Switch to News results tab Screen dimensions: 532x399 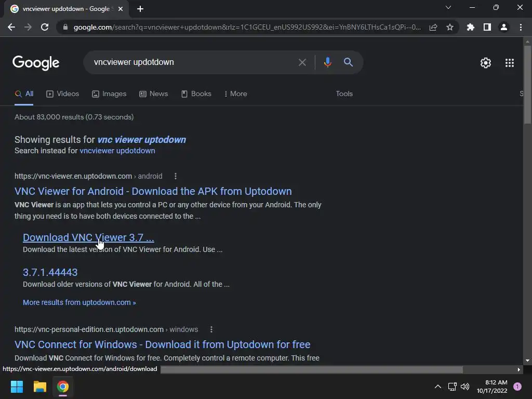click(x=154, y=94)
